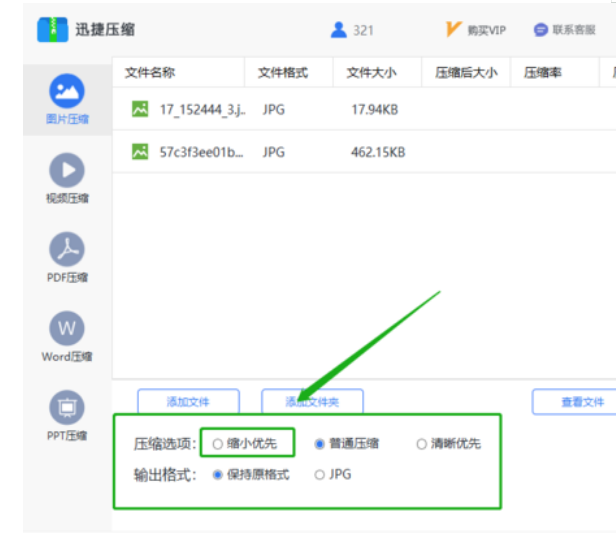The height and width of the screenshot is (537, 616).
Task: Click the username 321
Action: tap(363, 31)
